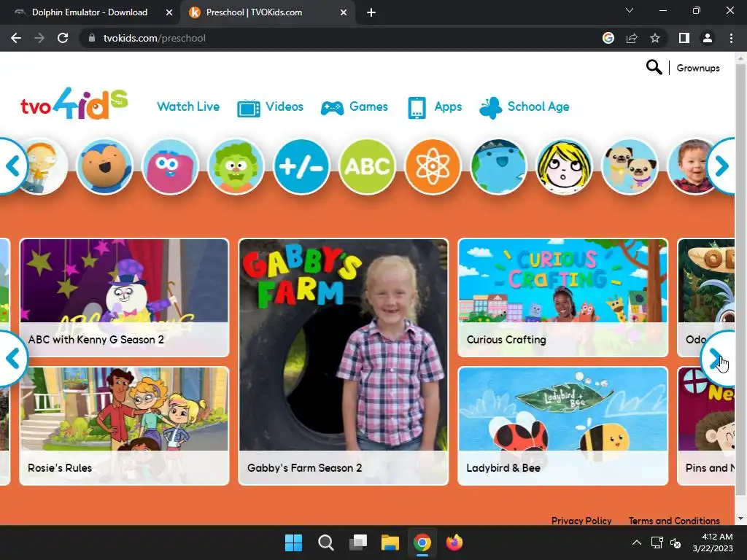Open Firefox from the taskbar
The width and height of the screenshot is (747, 560).
454,542
